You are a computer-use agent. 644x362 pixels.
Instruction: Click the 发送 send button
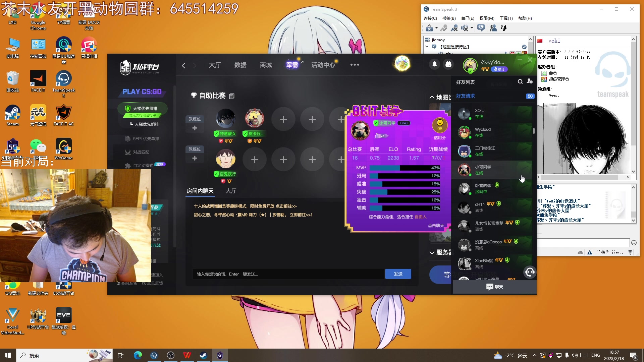398,274
